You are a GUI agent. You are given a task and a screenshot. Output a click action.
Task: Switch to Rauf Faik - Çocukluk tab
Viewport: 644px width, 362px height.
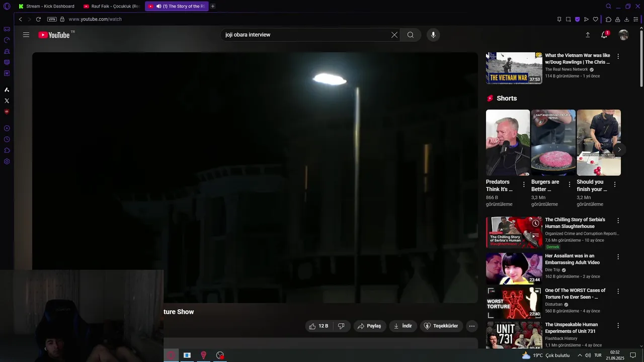[x=112, y=7]
